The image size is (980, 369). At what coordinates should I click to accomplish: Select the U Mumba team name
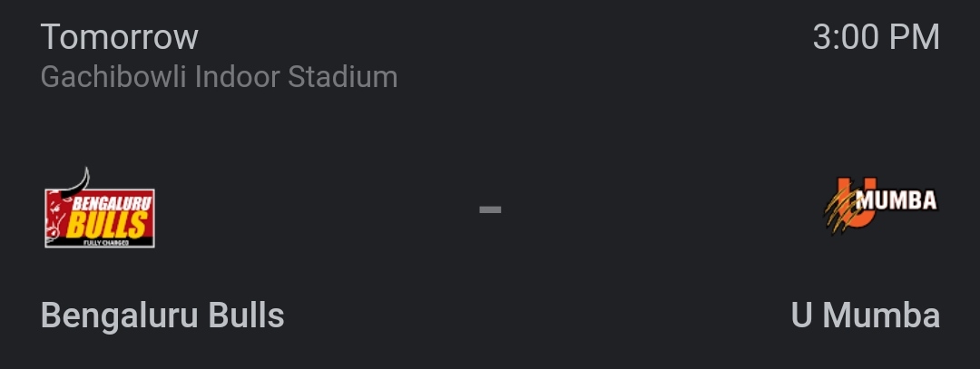coord(866,316)
